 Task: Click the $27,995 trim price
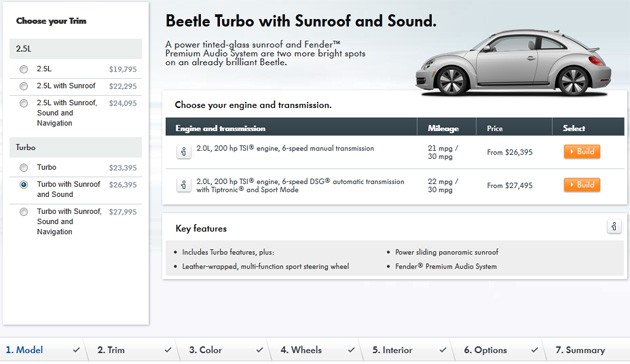(123, 212)
